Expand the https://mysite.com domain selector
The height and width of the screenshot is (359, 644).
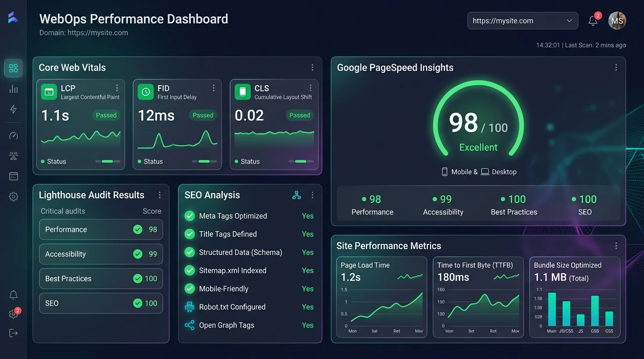tap(522, 21)
